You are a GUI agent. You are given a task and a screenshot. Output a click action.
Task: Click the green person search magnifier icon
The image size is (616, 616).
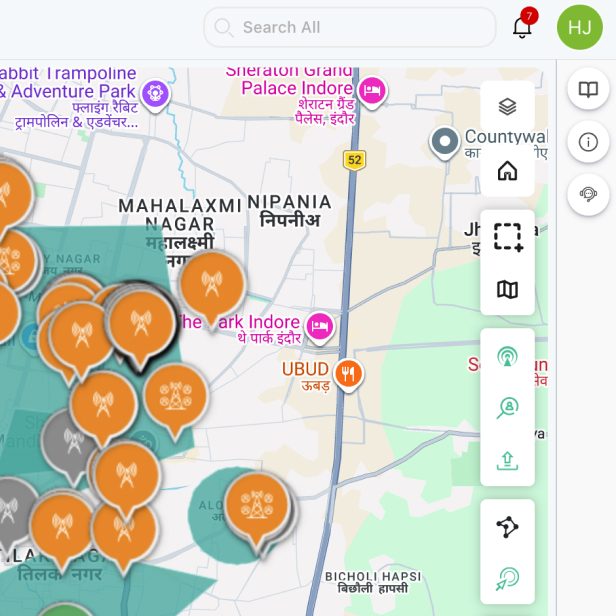click(507, 408)
